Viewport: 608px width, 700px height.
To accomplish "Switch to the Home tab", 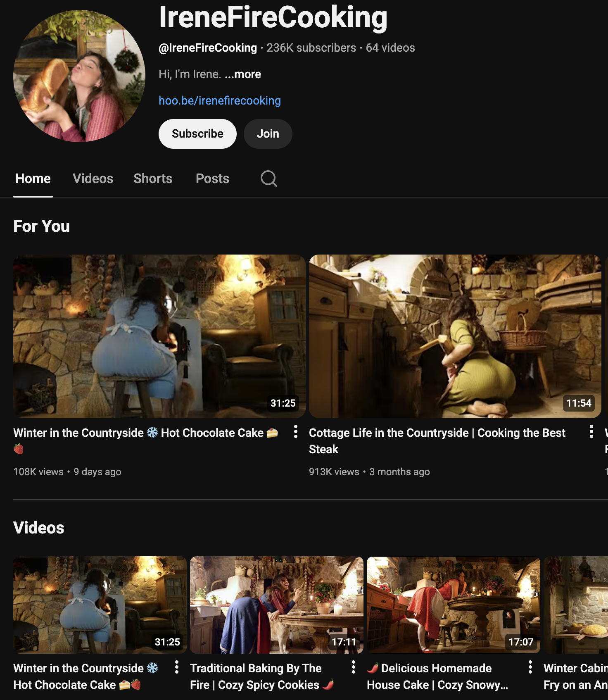I will click(33, 179).
